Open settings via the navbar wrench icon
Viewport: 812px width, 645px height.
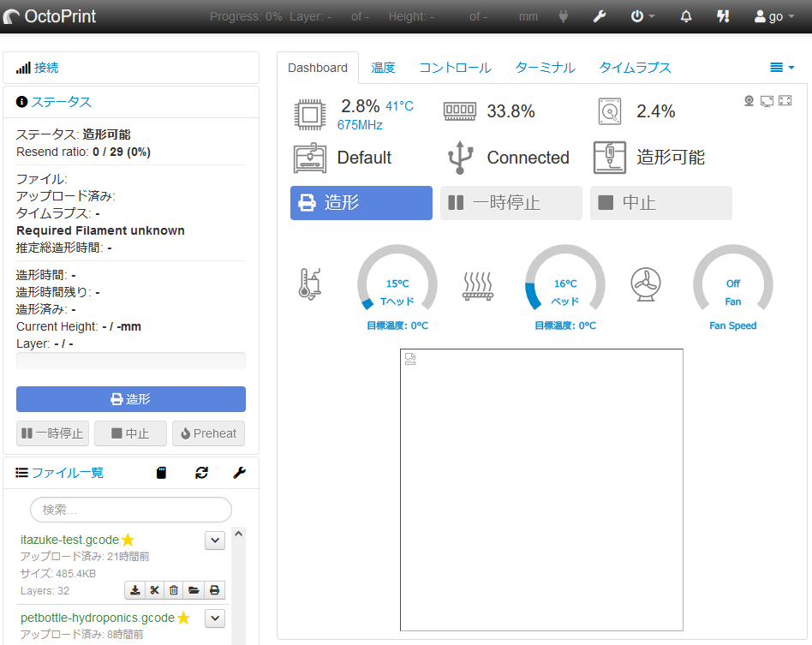pyautogui.click(x=600, y=16)
